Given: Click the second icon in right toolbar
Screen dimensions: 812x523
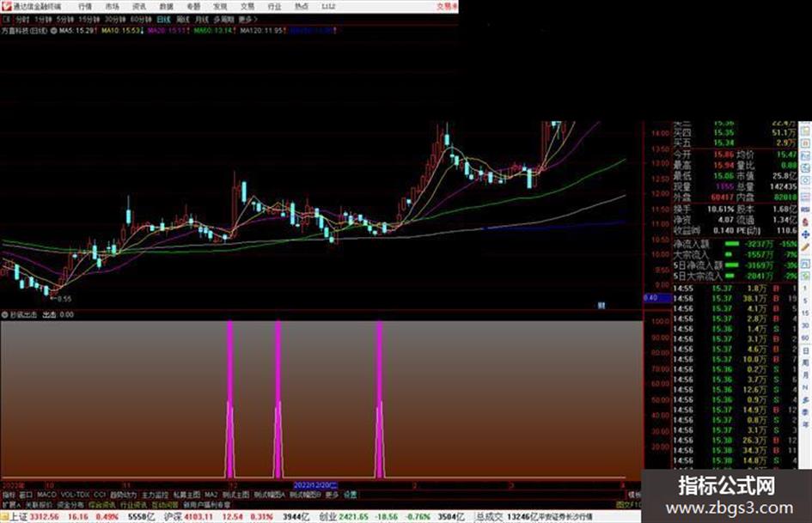Looking at the screenshot, I should click(805, 143).
